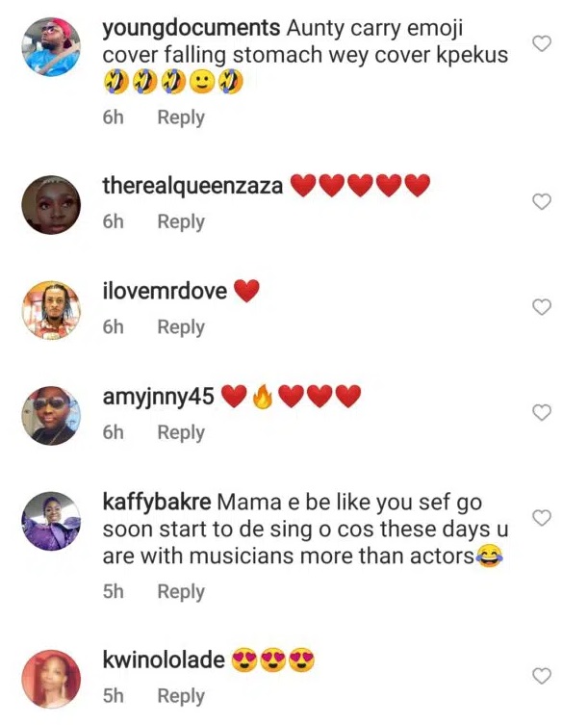Reply to kwinololade's comment
The width and height of the screenshot is (588, 725).
[181, 695]
